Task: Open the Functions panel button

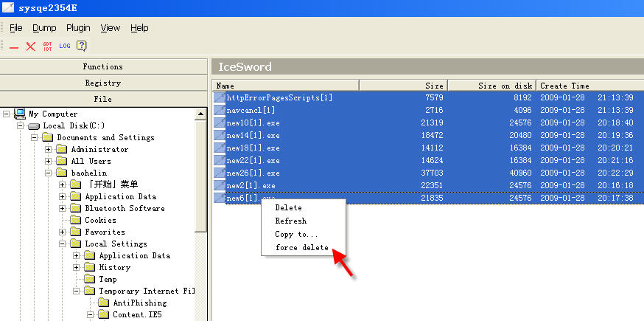Action: [x=102, y=66]
